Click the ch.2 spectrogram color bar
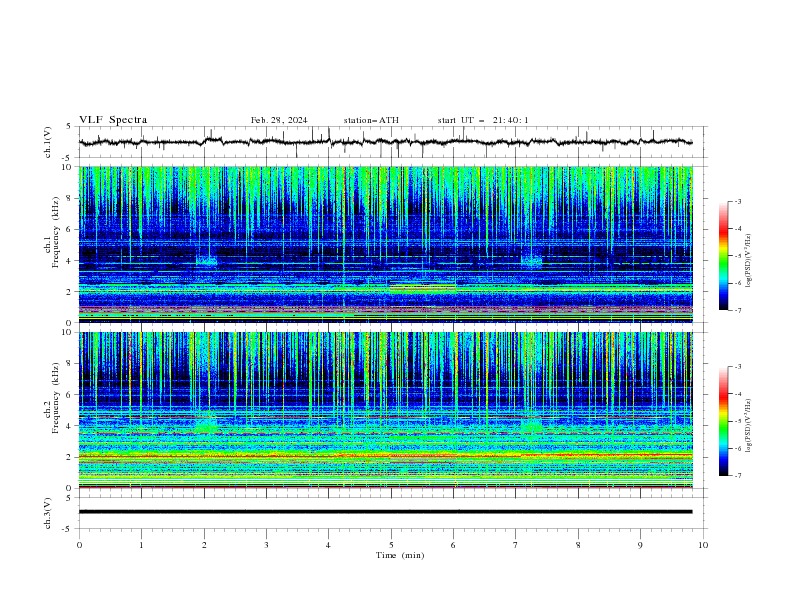Screen dimensions: 792x612 723,421
